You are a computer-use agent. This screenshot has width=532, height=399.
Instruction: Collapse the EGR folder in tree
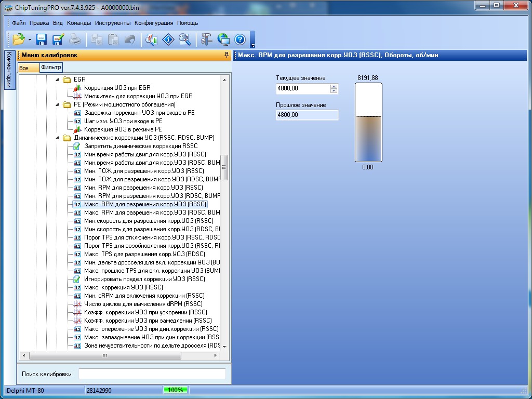[58, 79]
